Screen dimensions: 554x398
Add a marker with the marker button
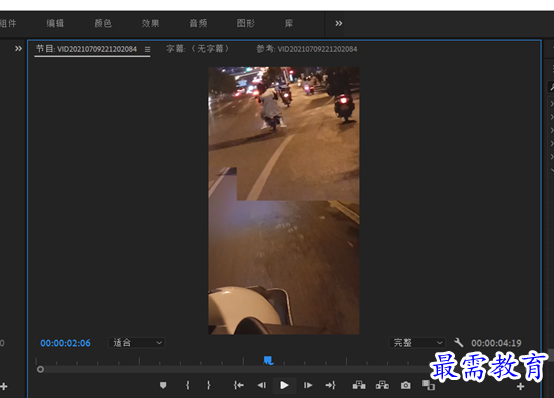(x=163, y=385)
